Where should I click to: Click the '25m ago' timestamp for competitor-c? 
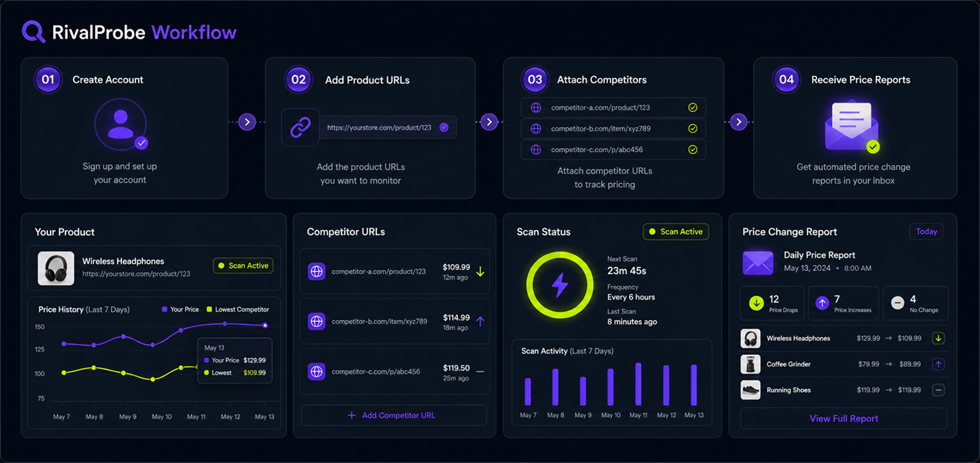[456, 378]
